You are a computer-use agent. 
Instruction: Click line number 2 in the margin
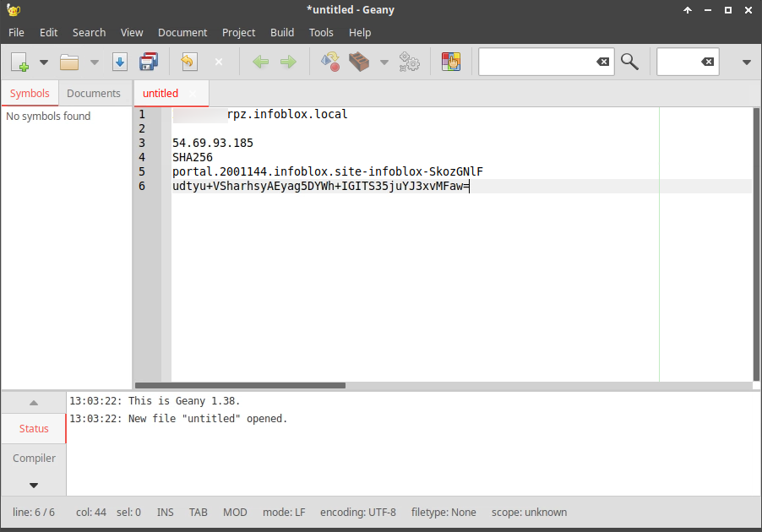pos(142,128)
